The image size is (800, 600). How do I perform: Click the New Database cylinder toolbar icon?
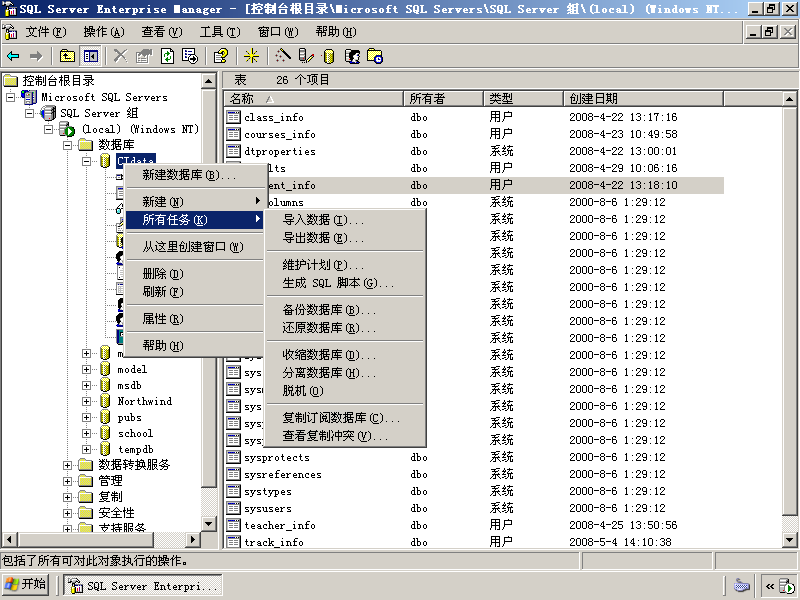coord(329,56)
